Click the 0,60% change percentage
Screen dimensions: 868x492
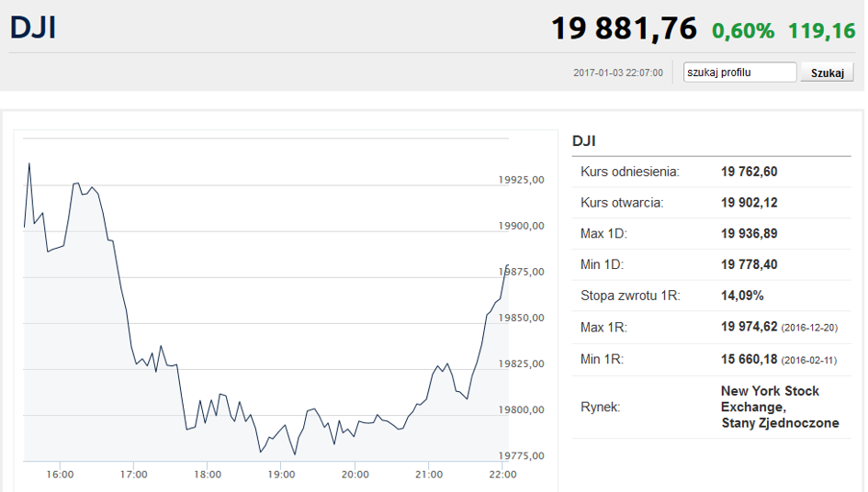[x=743, y=31]
